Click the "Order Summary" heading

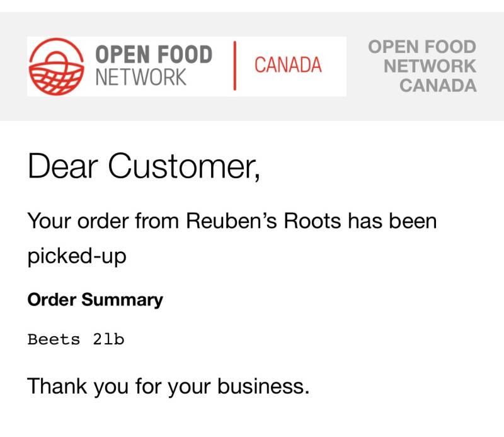[x=95, y=300]
